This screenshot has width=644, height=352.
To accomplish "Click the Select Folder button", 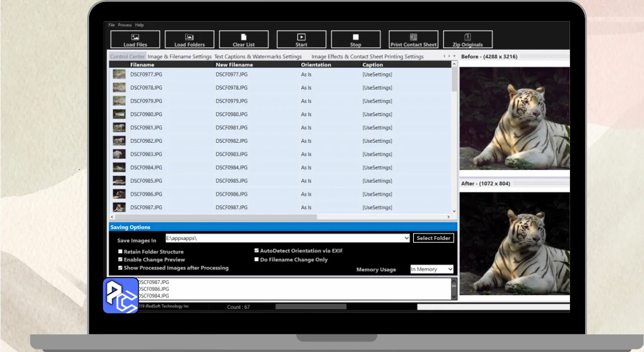I will pos(433,238).
